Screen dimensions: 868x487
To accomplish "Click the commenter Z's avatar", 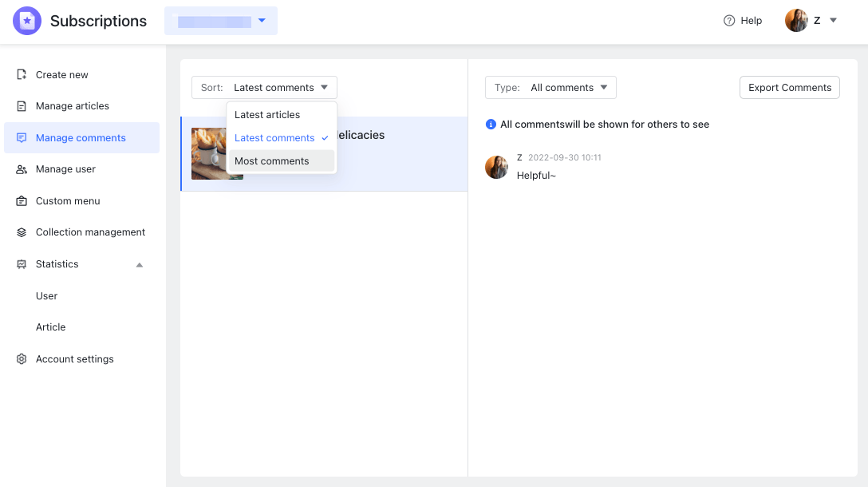I will point(496,167).
